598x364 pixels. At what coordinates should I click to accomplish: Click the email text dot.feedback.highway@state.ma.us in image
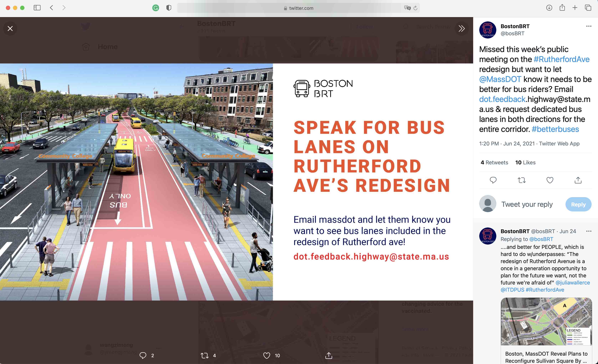[371, 257]
